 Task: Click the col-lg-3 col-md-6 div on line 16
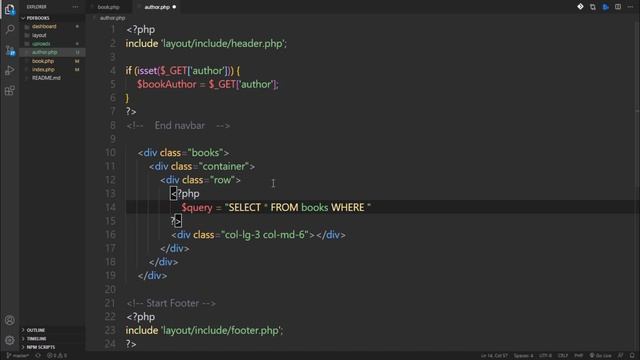tap(258, 235)
